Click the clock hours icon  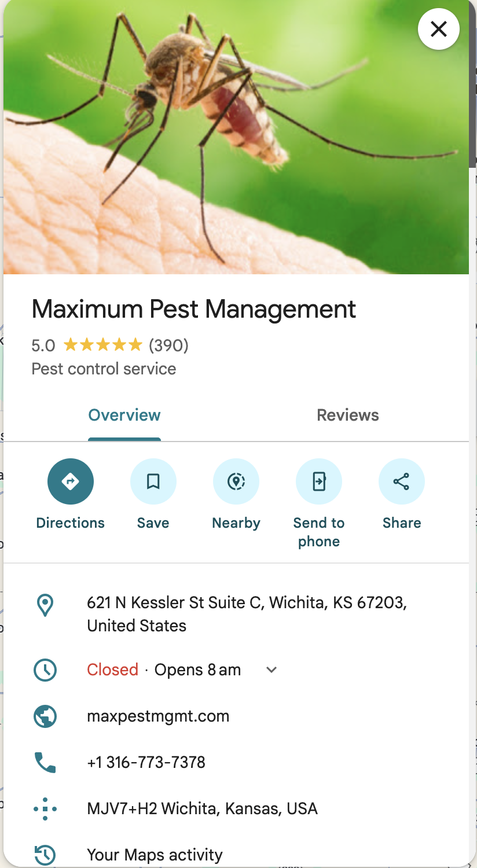click(x=45, y=670)
